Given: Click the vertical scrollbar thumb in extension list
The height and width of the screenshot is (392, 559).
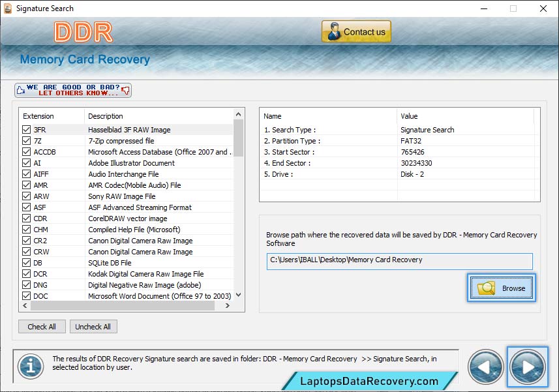Looking at the screenshot, I should (x=239, y=138).
